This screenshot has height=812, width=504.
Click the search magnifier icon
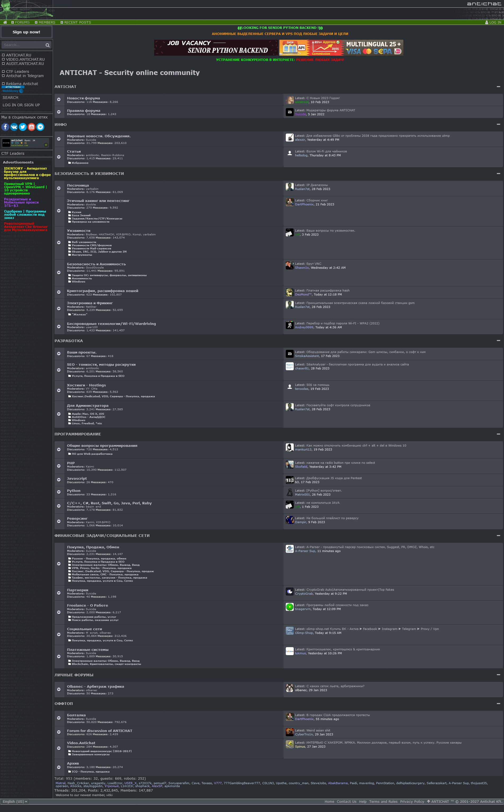coord(48,45)
